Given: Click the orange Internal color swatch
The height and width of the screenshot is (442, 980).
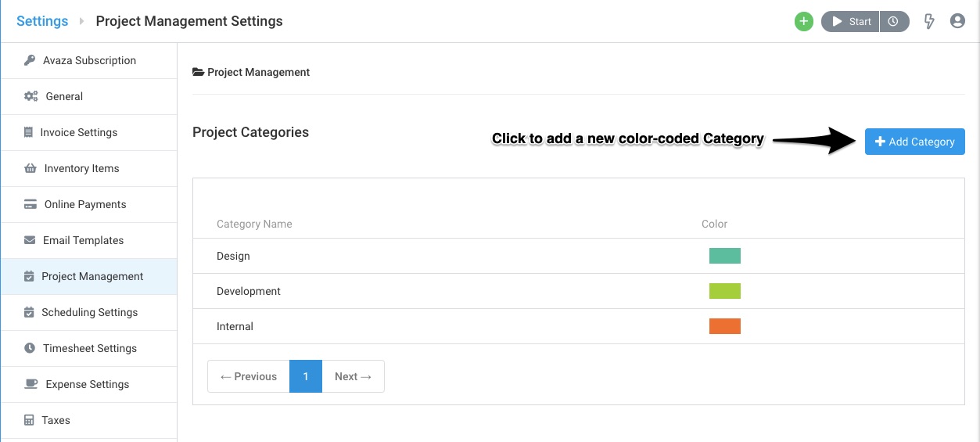Looking at the screenshot, I should pos(725,326).
